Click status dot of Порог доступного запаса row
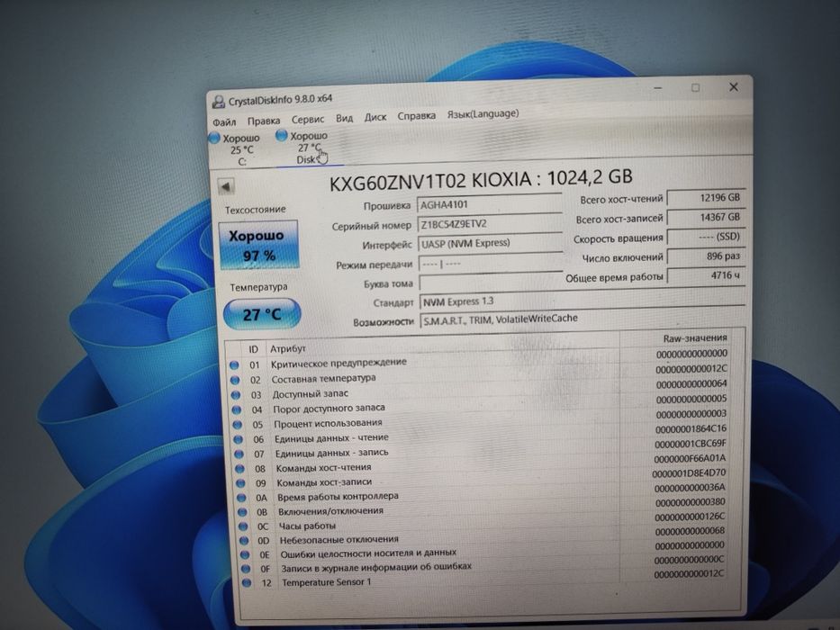840x630 pixels. (x=236, y=410)
